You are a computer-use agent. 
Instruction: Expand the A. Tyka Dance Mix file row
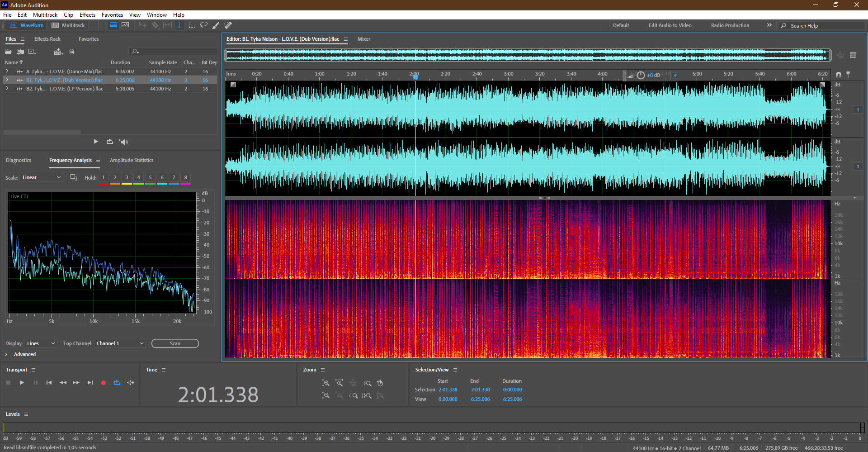click(7, 71)
